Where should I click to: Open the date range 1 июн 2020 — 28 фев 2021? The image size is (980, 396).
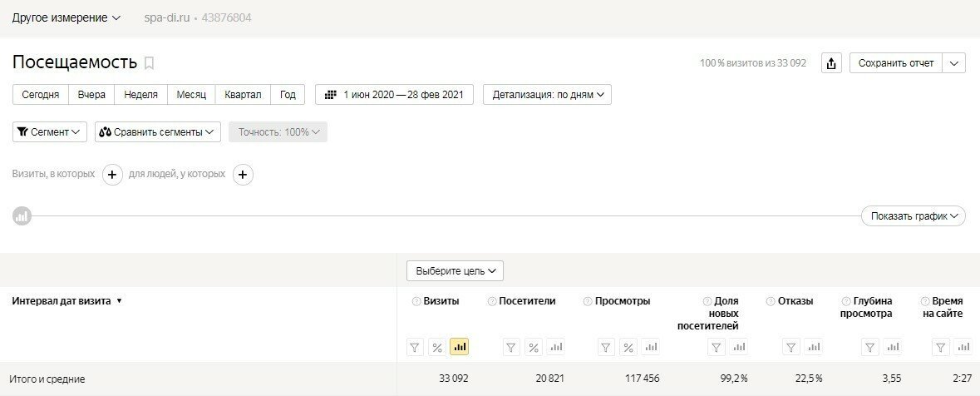(394, 95)
